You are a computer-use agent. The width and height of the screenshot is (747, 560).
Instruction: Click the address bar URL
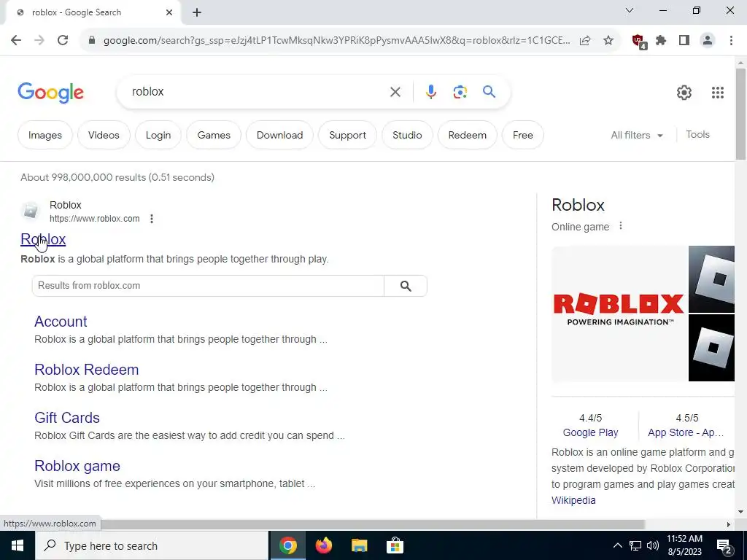point(336,41)
